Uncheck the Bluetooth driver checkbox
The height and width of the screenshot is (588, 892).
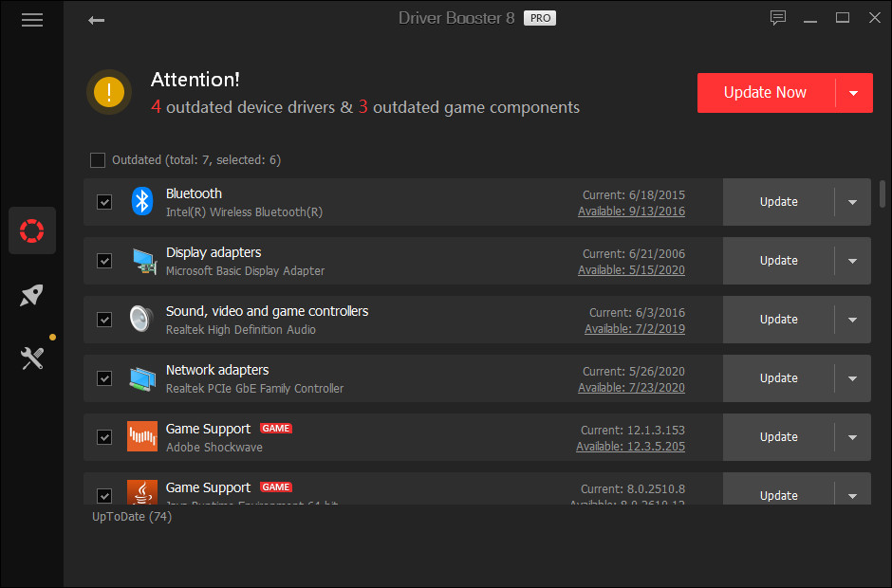coord(104,202)
